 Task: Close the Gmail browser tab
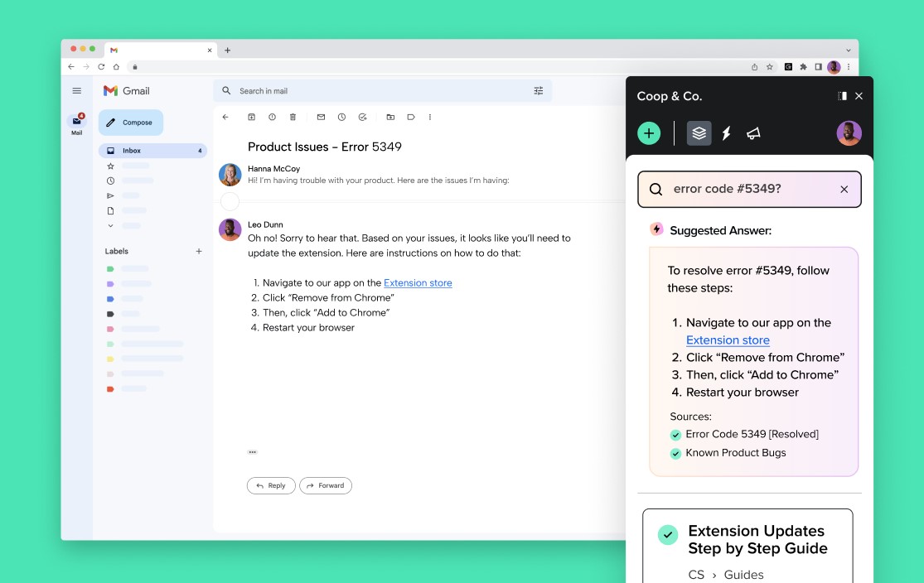point(209,50)
